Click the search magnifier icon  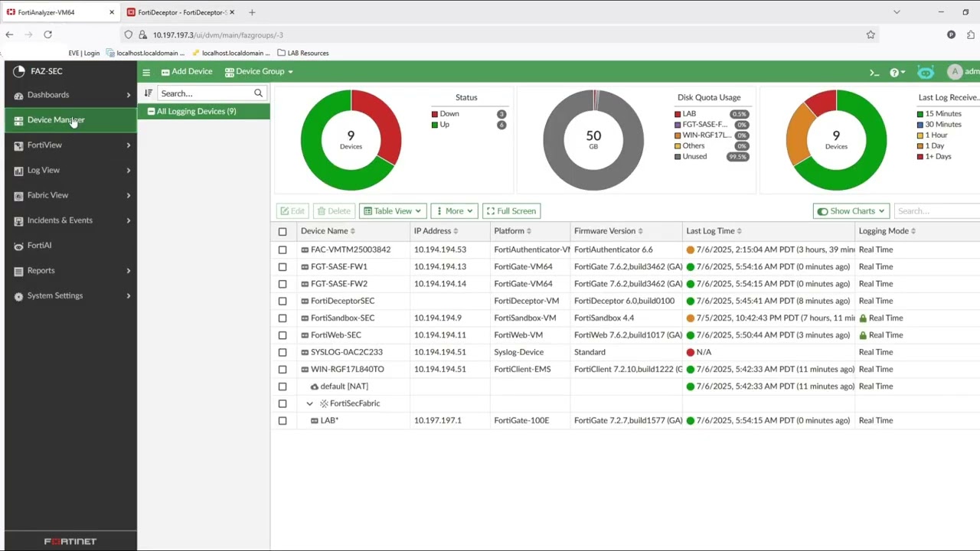(x=258, y=93)
